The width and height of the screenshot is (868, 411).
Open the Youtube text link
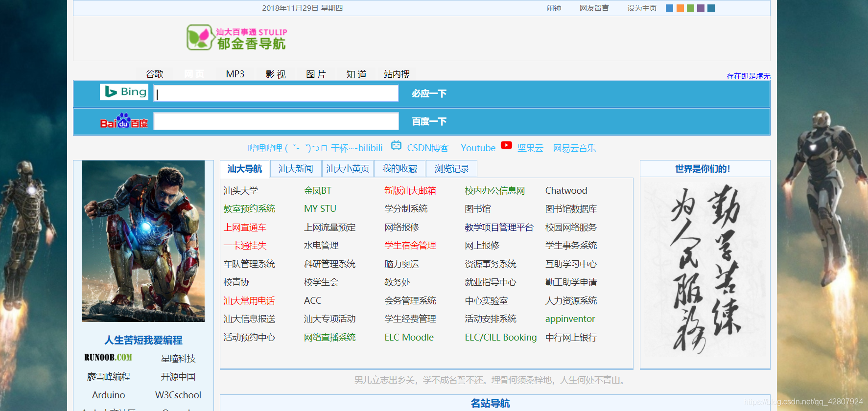click(478, 148)
